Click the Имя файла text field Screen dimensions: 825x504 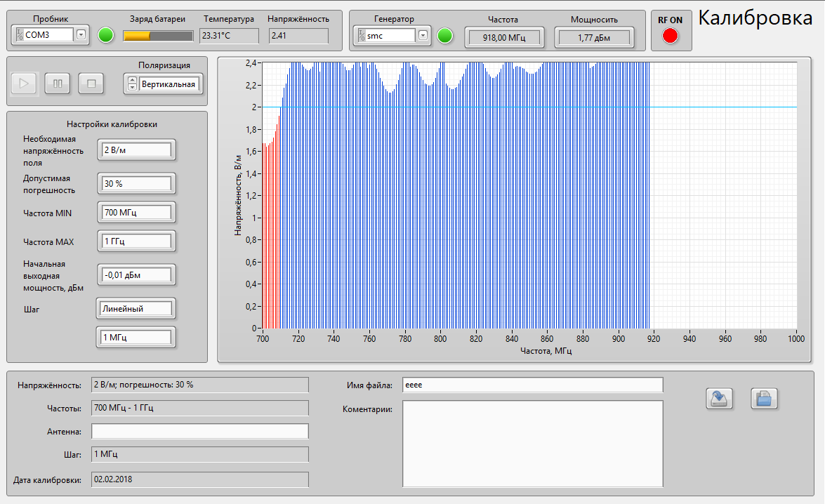(x=532, y=385)
